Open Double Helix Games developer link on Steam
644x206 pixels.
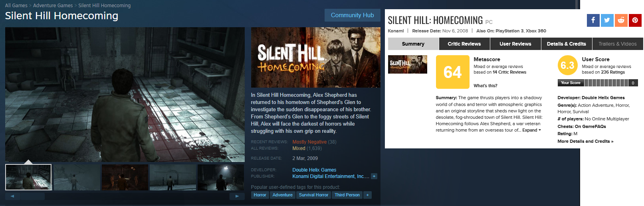314,170
